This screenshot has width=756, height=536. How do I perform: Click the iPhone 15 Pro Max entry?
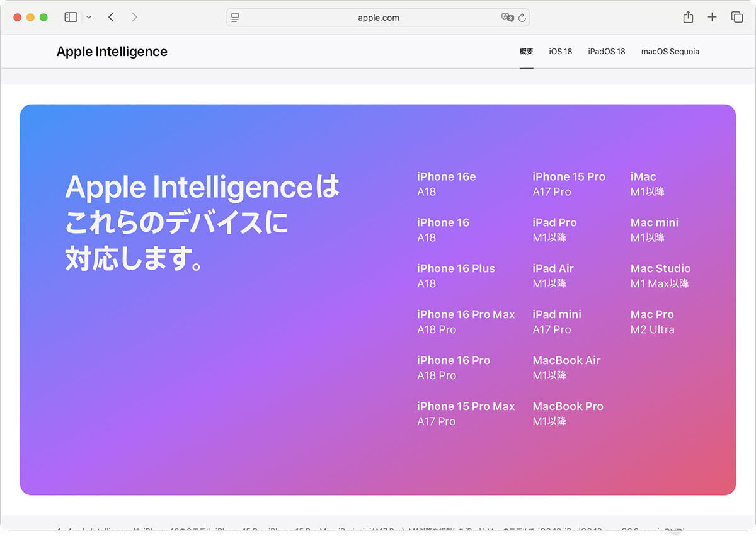tap(466, 407)
